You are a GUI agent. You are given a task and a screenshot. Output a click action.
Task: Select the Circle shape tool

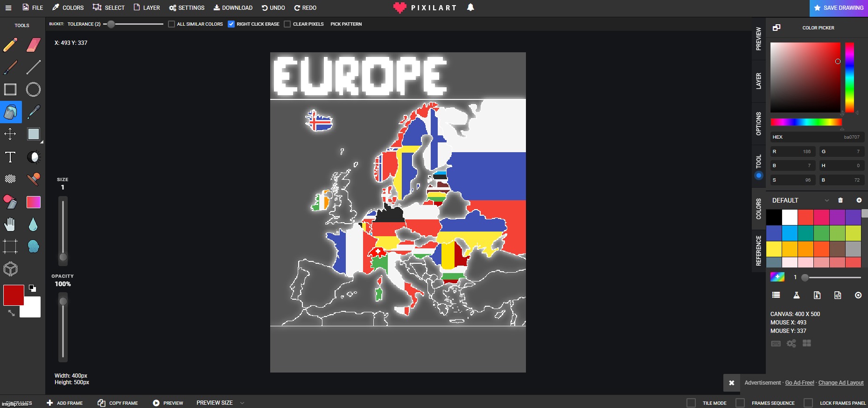(x=34, y=90)
